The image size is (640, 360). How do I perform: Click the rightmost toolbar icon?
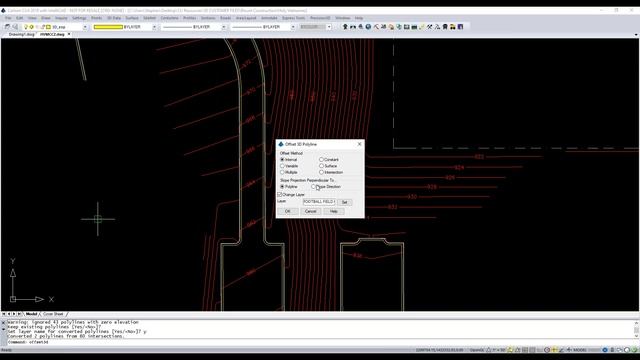pos(460,27)
